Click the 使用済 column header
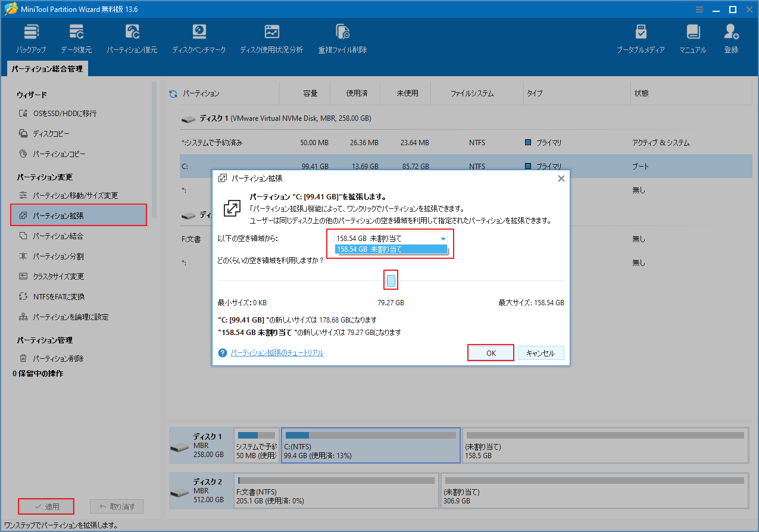 (357, 93)
